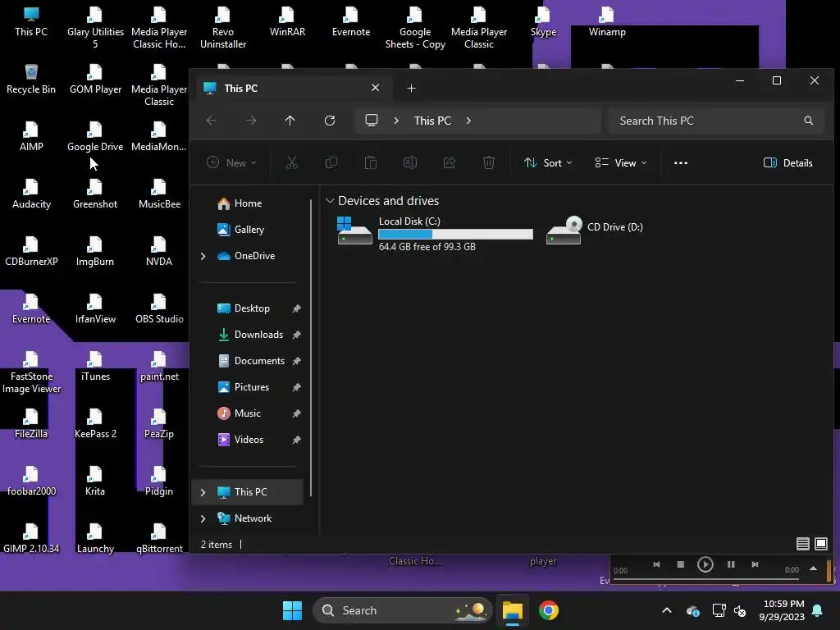Click This PC breadcrumb in address bar
The height and width of the screenshot is (630, 840).
coord(432,121)
